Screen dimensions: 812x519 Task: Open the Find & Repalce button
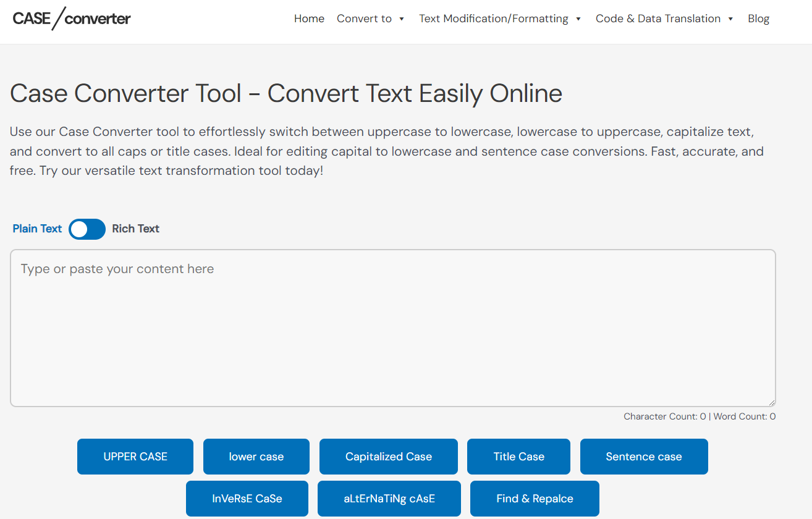[535, 499]
